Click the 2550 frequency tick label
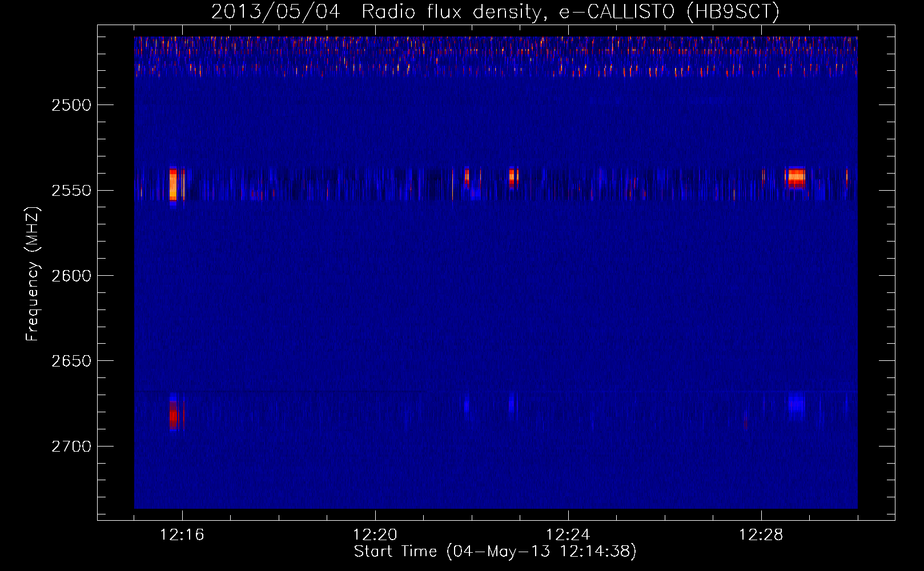The height and width of the screenshot is (571, 924). (71, 190)
